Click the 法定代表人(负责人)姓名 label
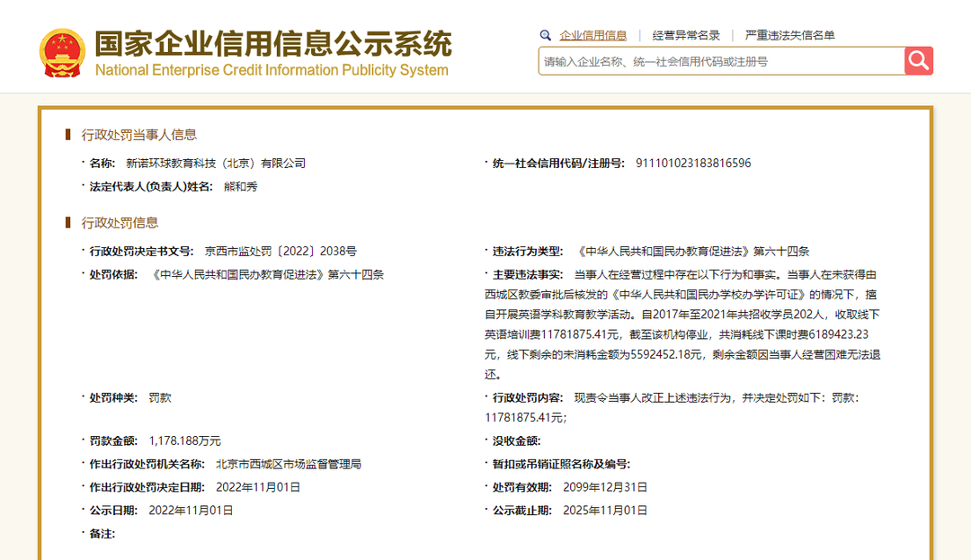 (151, 187)
